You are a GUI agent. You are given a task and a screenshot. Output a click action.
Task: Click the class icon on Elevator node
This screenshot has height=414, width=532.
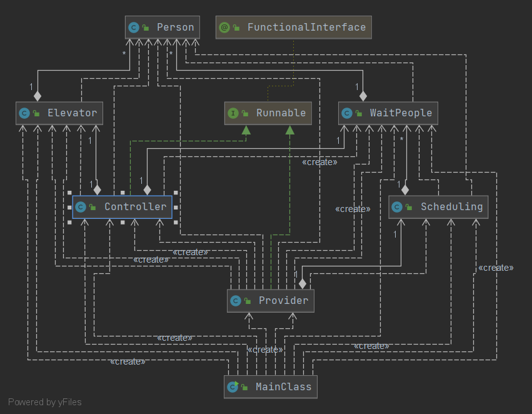24,113
